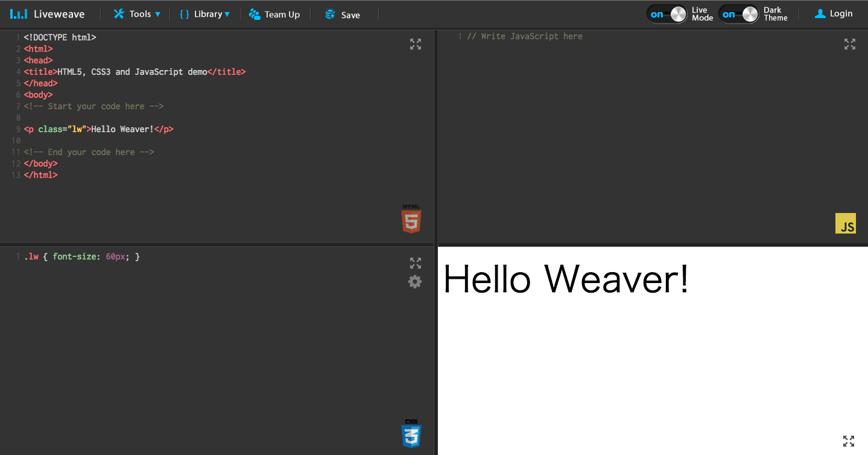Screen dimensions: 868x455
Task: Toggle Live Mode switch on again
Action: 667,13
